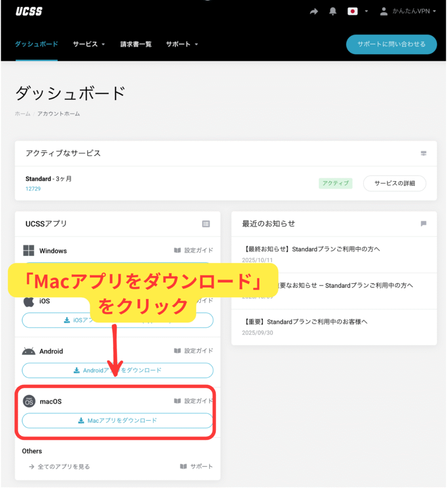Click サービスの詳細 button
The width and height of the screenshot is (448, 489).
(394, 183)
